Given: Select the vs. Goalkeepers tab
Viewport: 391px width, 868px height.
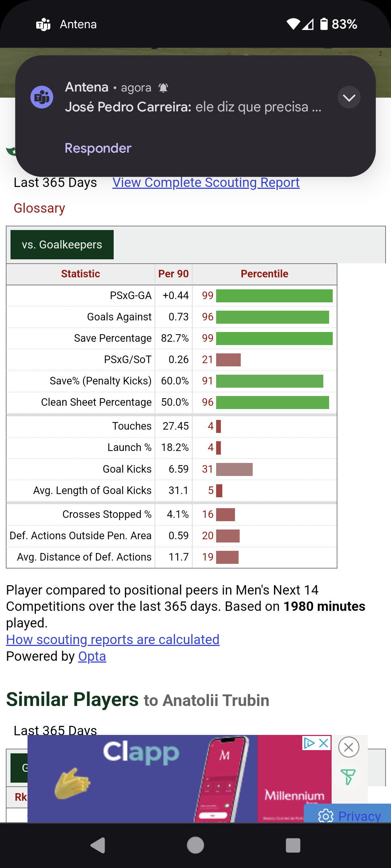Looking at the screenshot, I should [x=62, y=245].
